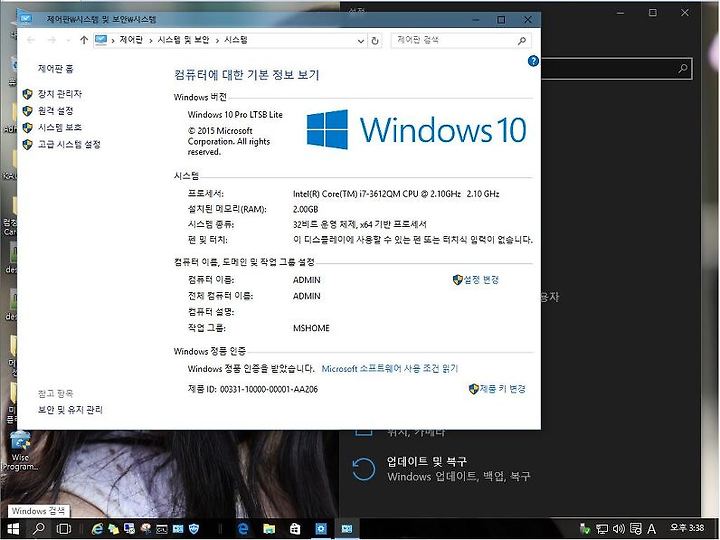Click the Control Panel title bar icon
720x540 pixels.
point(26,19)
